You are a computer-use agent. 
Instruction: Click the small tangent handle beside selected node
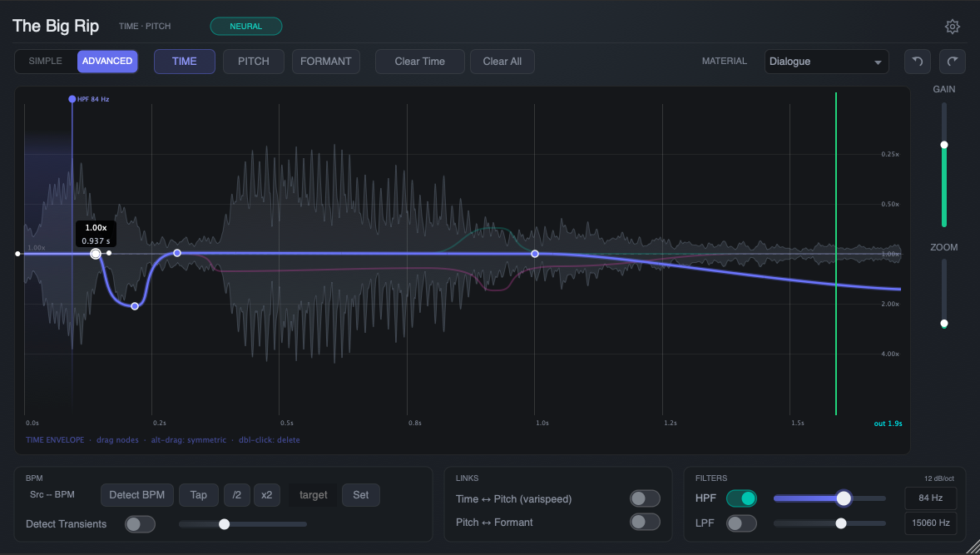(109, 253)
